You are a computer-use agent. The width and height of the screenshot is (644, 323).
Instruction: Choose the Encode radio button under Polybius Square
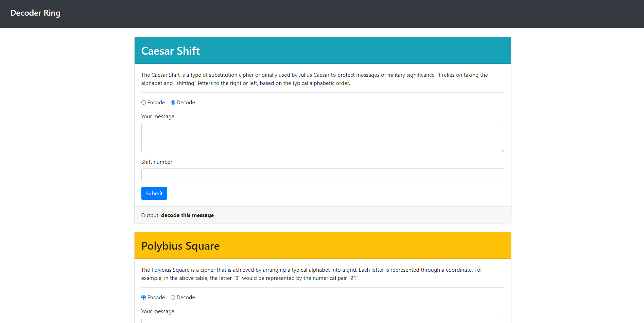[143, 298]
